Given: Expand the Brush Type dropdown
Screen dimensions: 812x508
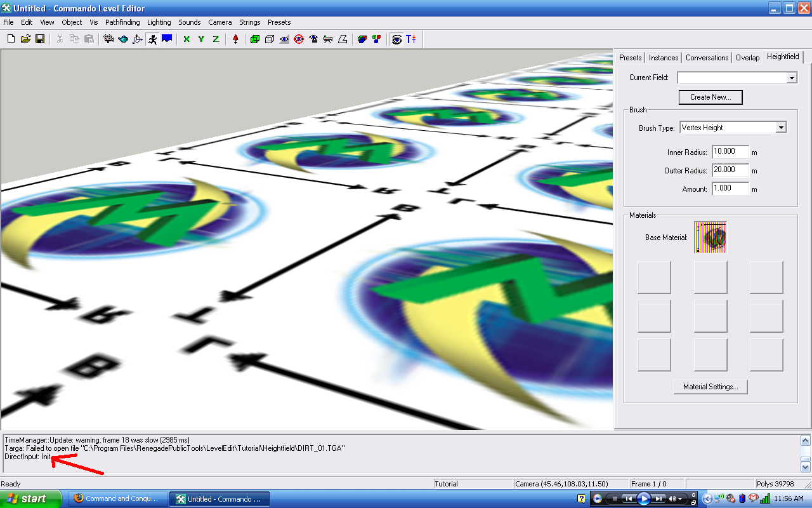Looking at the screenshot, I should (x=780, y=128).
